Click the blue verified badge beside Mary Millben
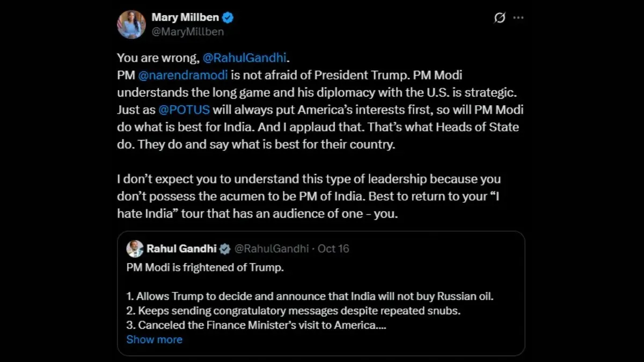Viewport: 644px width, 362px height. tap(228, 18)
